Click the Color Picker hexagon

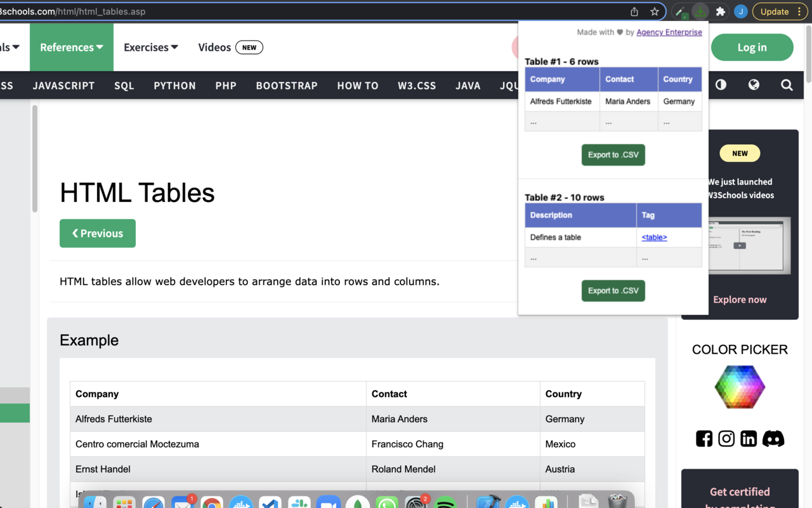click(x=740, y=387)
